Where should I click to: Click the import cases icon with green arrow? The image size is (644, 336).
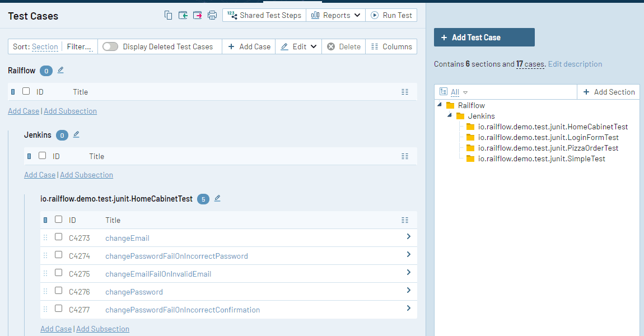(183, 15)
